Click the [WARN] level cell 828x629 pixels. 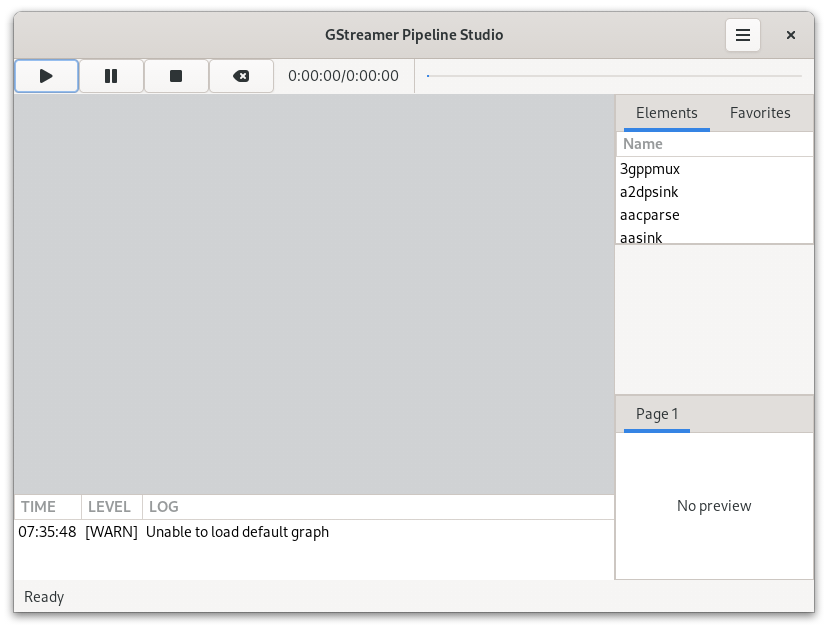tap(111, 532)
